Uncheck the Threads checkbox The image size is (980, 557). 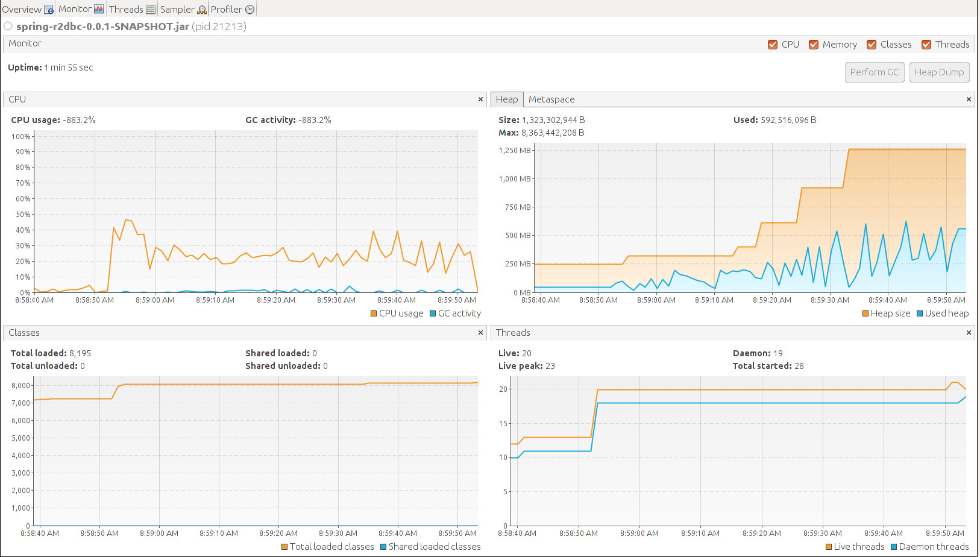(x=926, y=45)
